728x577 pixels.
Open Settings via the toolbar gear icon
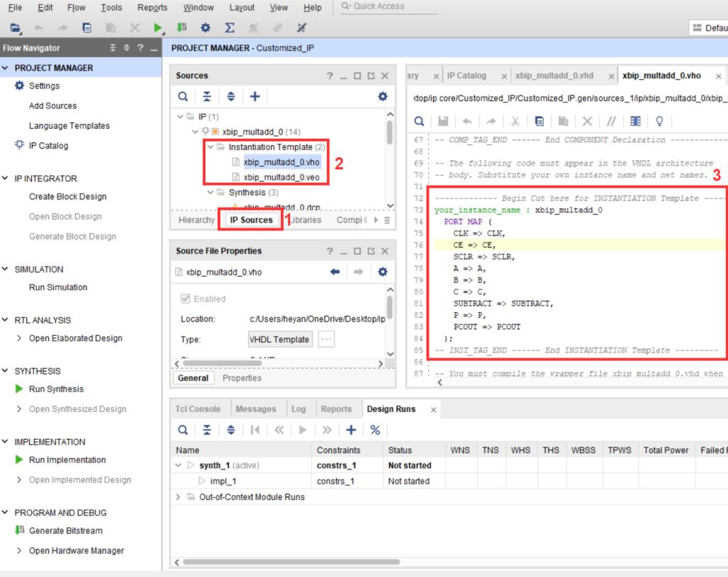tap(205, 28)
